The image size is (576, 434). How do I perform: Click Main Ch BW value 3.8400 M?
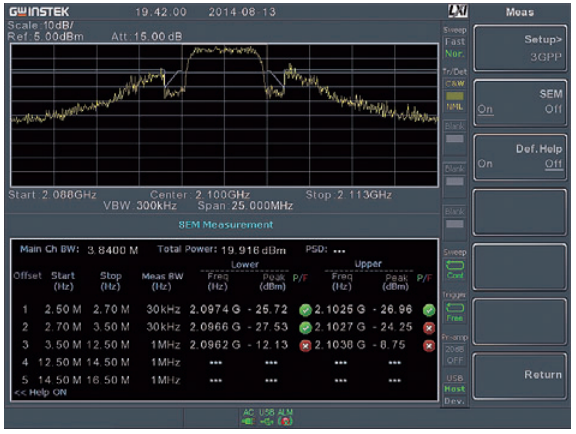coord(113,251)
